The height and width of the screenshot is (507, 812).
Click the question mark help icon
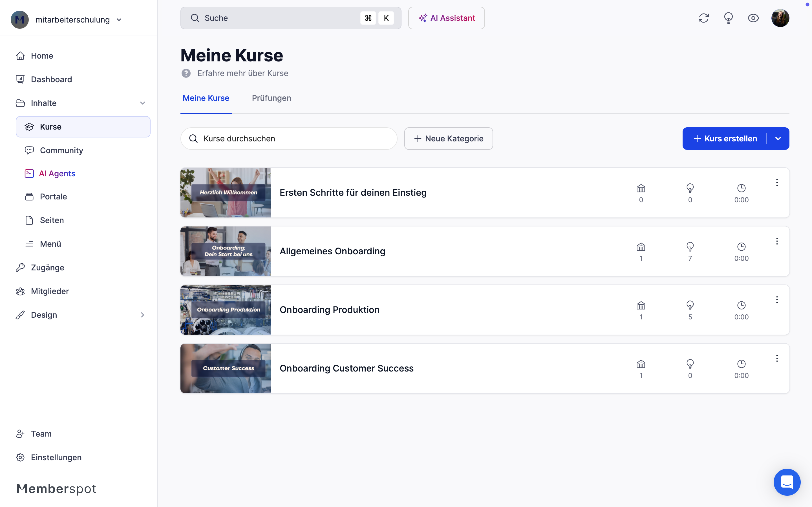[x=186, y=73]
